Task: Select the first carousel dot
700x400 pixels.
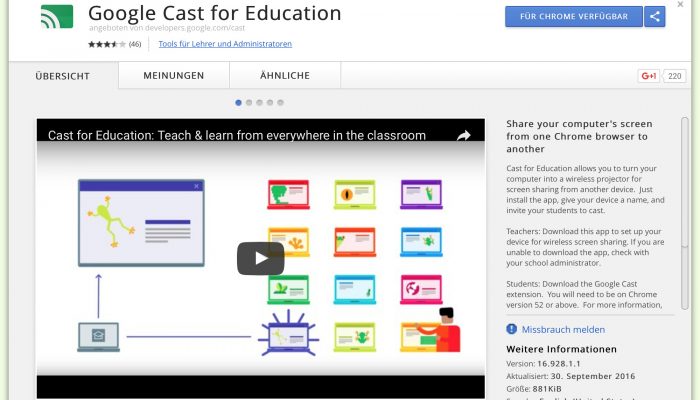Action: [x=238, y=103]
